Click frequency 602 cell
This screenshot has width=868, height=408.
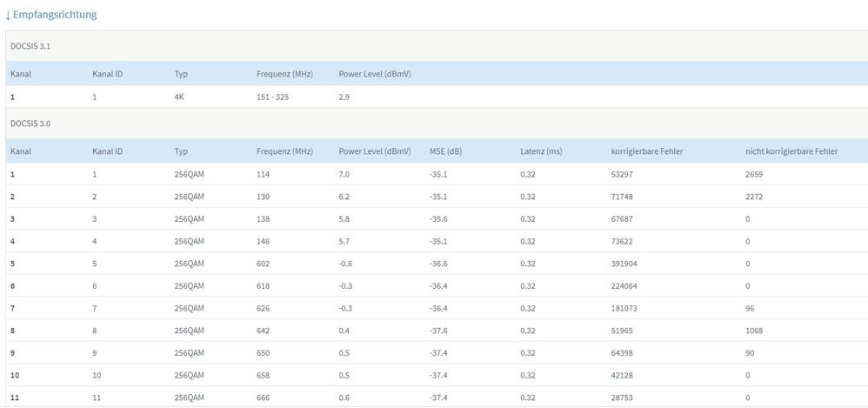(263, 264)
